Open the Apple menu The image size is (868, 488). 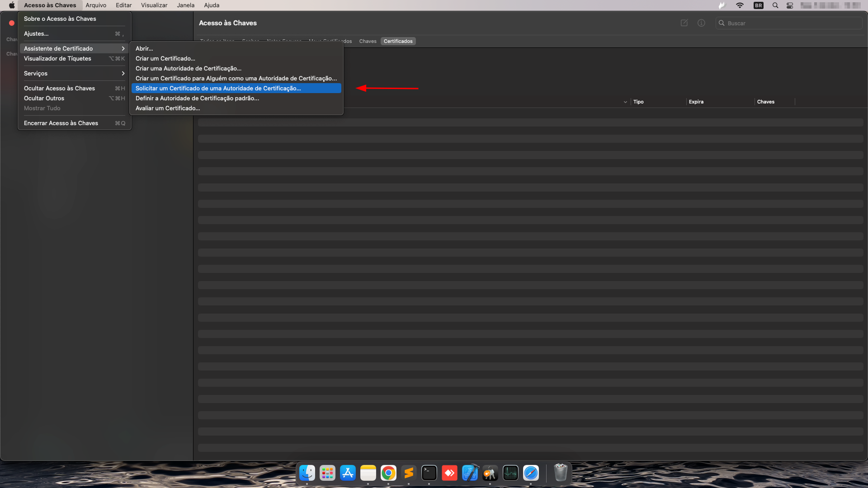click(12, 5)
